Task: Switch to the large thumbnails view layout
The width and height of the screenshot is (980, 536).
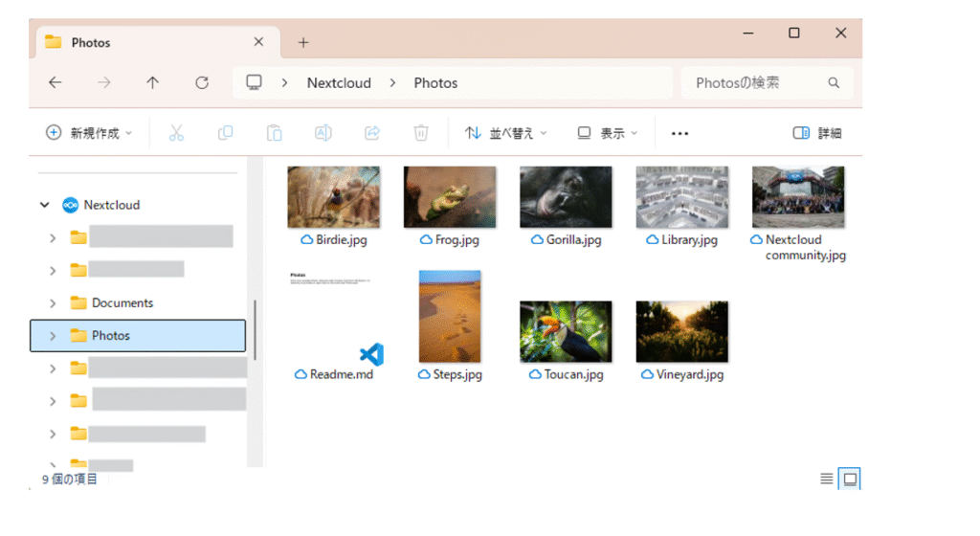Action: [x=849, y=478]
